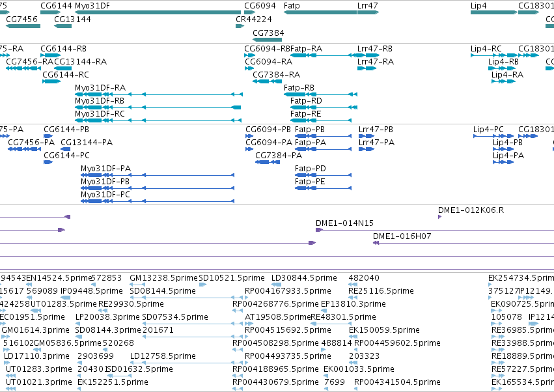
Task: Select EST label EP13810.3prime
Action: point(353,304)
